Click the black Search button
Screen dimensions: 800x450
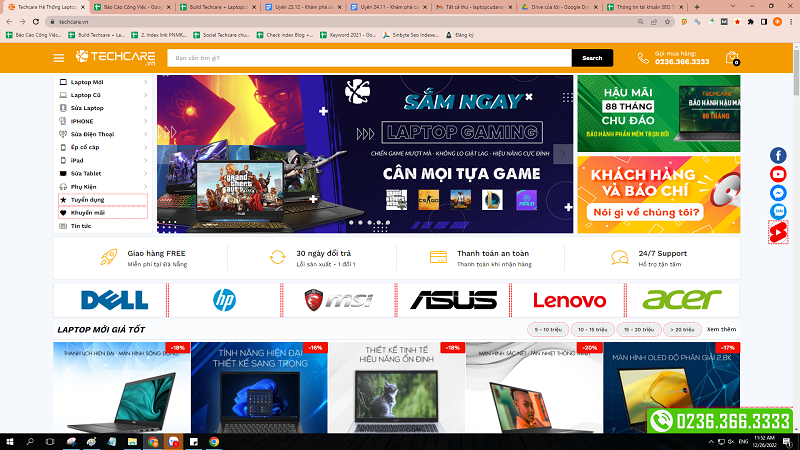(592, 58)
